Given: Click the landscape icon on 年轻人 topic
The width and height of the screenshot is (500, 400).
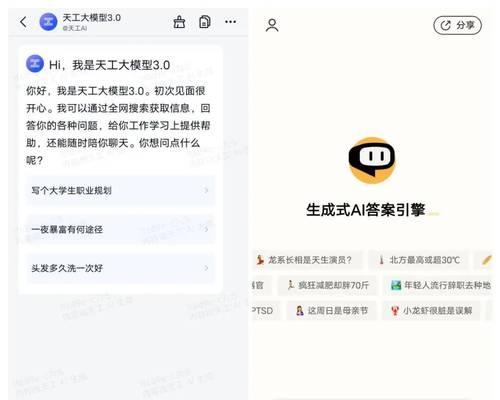Looking at the screenshot, I should 396,285.
